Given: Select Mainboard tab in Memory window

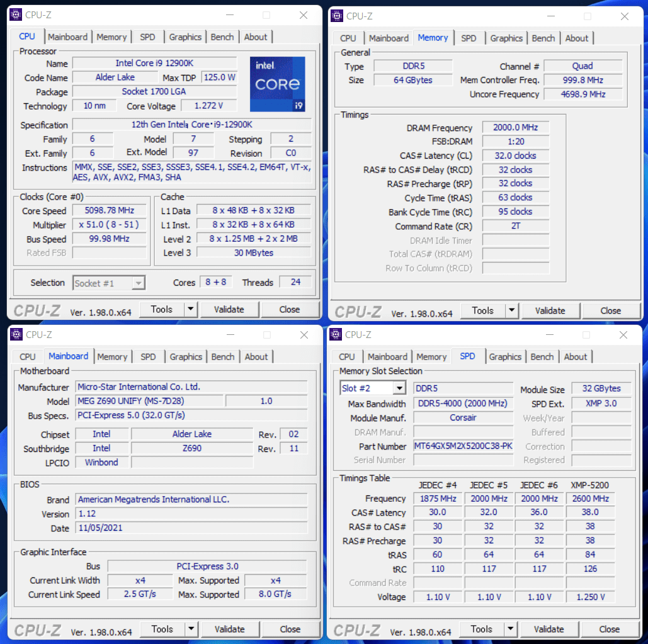Looking at the screenshot, I should [389, 38].
